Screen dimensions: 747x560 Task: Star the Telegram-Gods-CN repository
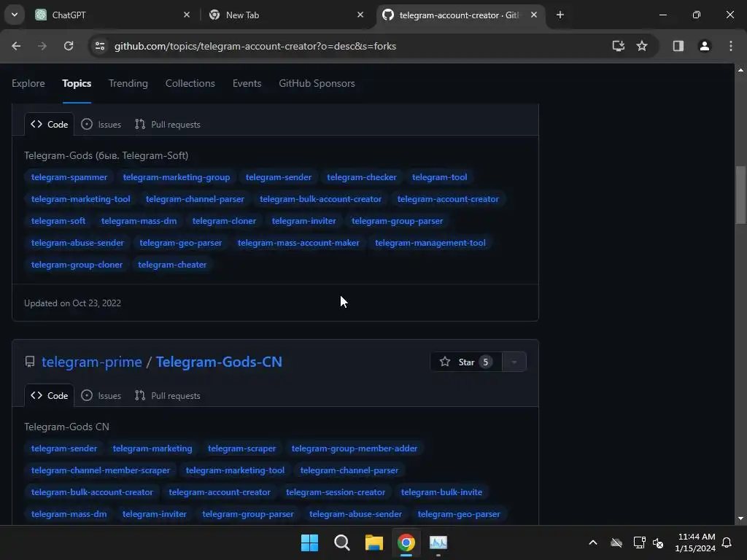pyautogui.click(x=466, y=362)
